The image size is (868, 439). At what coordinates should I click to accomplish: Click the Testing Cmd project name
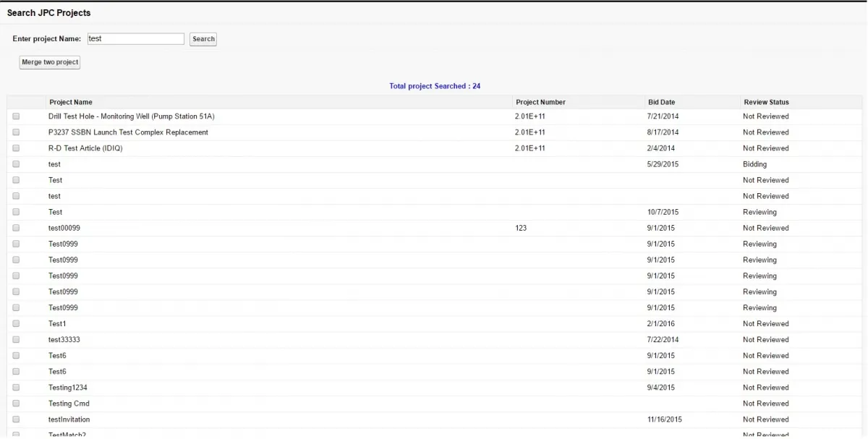(69, 404)
